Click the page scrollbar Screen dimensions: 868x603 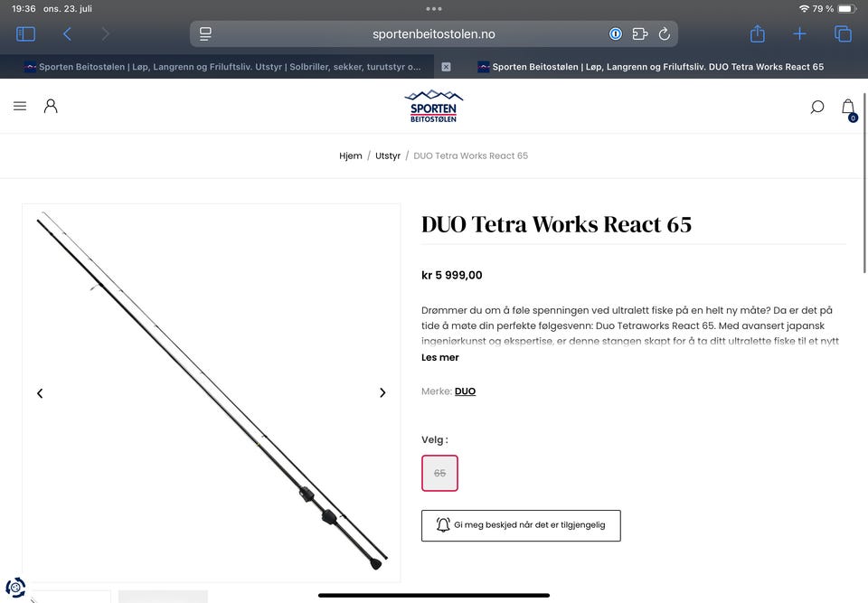(864, 183)
